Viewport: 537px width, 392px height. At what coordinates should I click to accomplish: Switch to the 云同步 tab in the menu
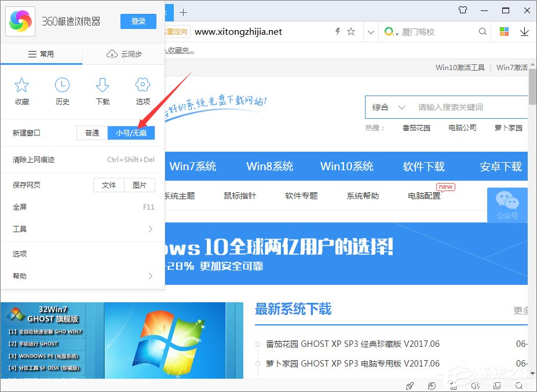[x=123, y=53]
